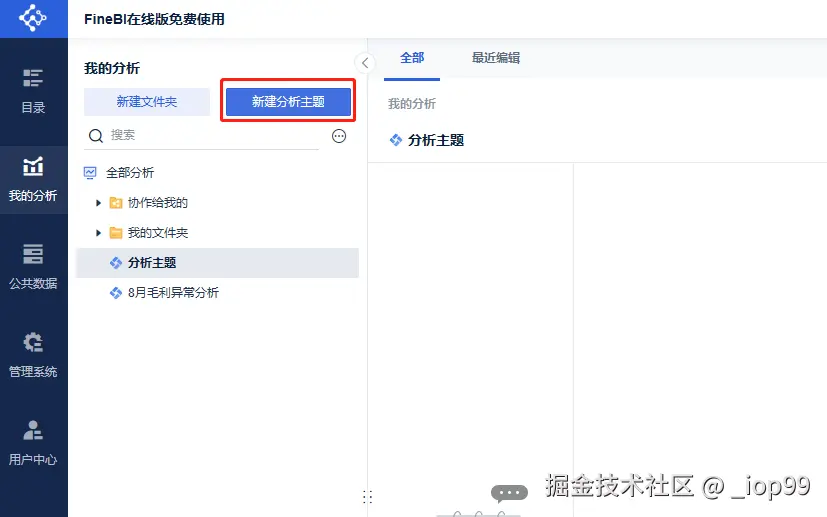Open 用户中心 in the sidebar
The image size is (827, 517).
point(33,443)
